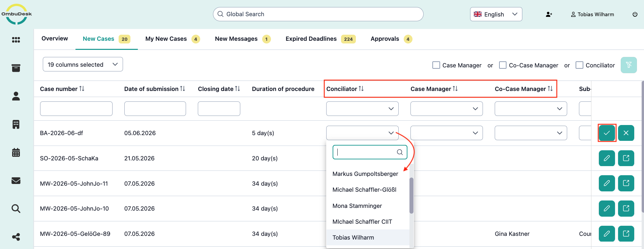Select MIchael Schaffler CIIT from the list
Screen dimensions: 644x249
pyautogui.click(x=368, y=222)
